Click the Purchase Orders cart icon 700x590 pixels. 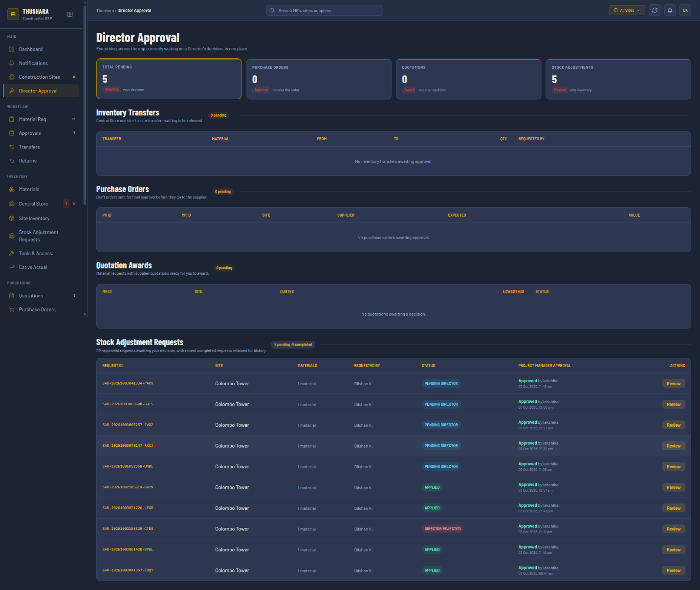click(12, 309)
